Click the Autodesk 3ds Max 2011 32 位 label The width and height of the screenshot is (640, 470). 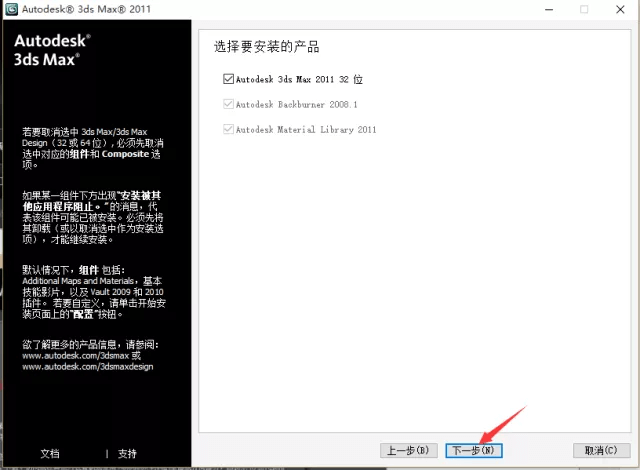pyautogui.click(x=299, y=79)
